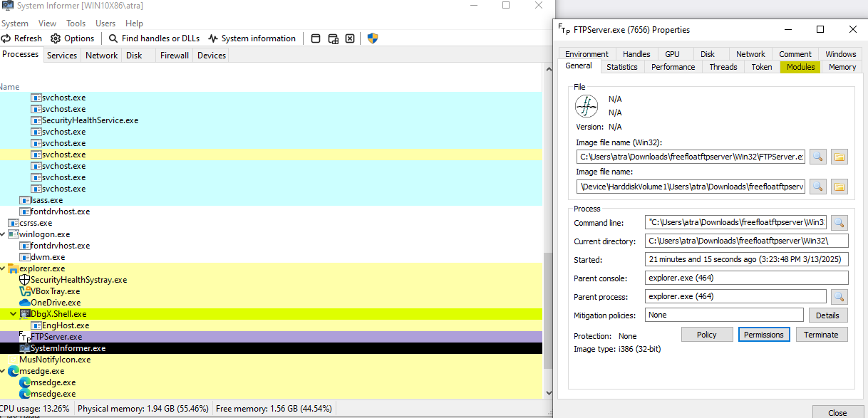Select the SecurityHealthService.exe row

pos(271,120)
